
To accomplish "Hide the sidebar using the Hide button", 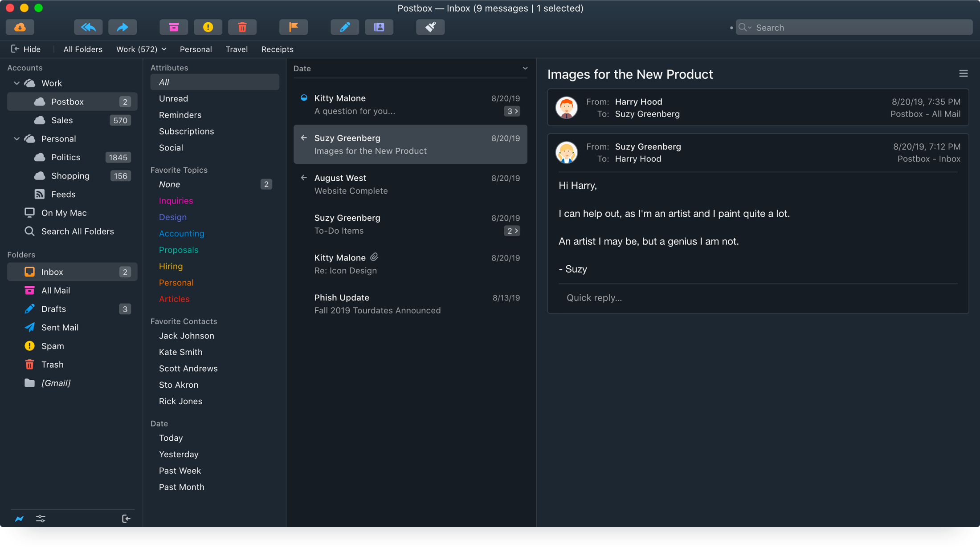I will pyautogui.click(x=26, y=49).
